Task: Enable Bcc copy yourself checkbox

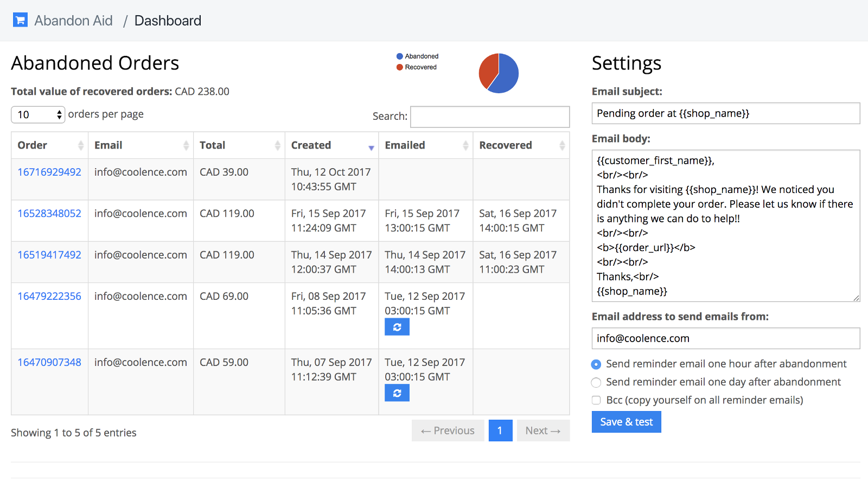Action: pyautogui.click(x=596, y=400)
